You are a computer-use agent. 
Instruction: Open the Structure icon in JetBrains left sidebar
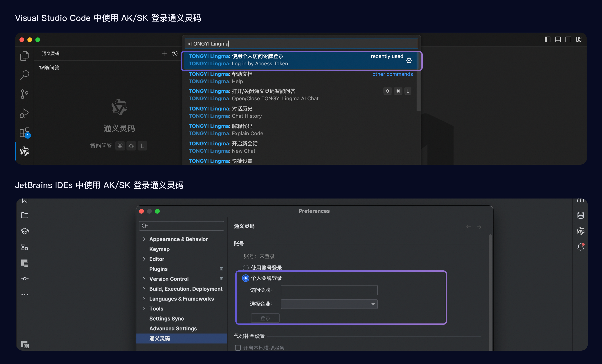[25, 247]
